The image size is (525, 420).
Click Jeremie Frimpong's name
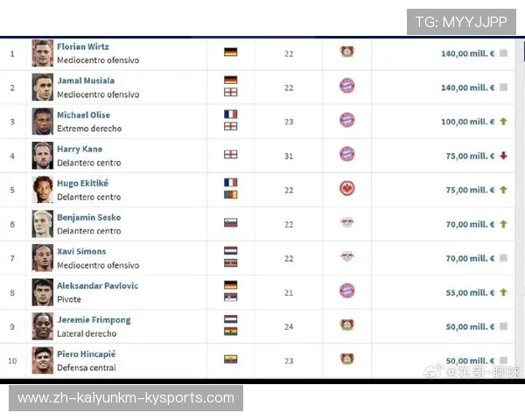(x=94, y=319)
